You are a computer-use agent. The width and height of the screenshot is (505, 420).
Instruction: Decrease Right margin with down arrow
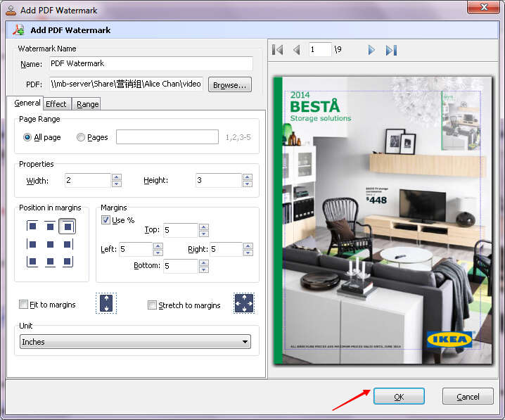pos(248,253)
